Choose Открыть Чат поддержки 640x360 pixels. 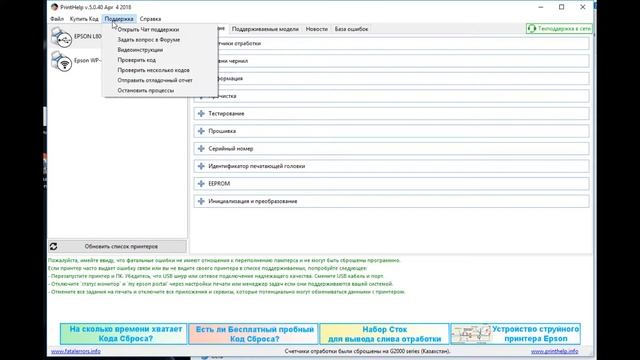(148, 29)
